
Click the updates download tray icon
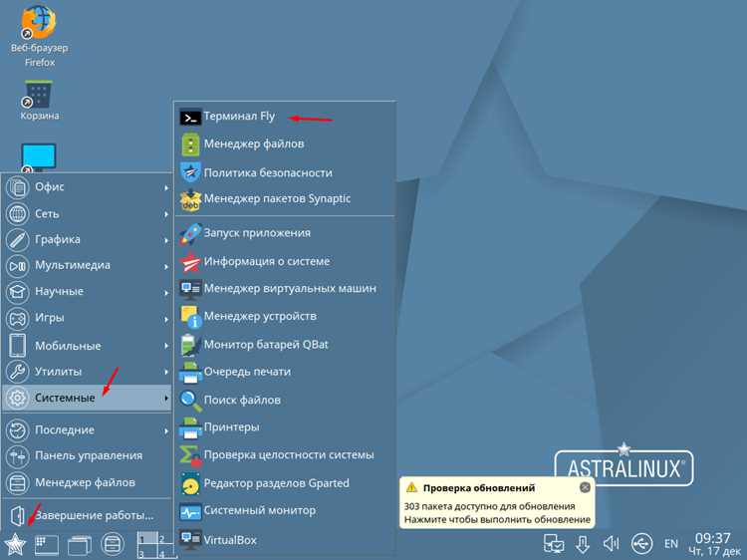tap(583, 544)
